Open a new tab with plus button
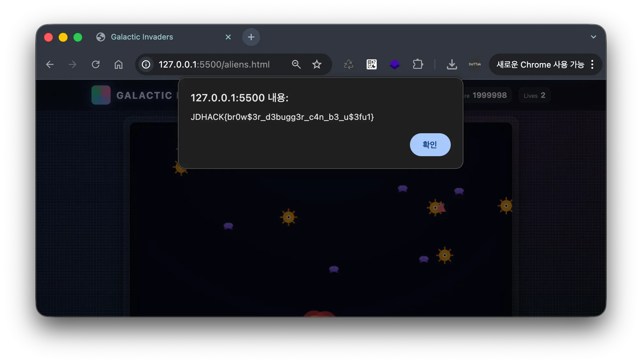Screen dimensions: 642x364 [251, 37]
